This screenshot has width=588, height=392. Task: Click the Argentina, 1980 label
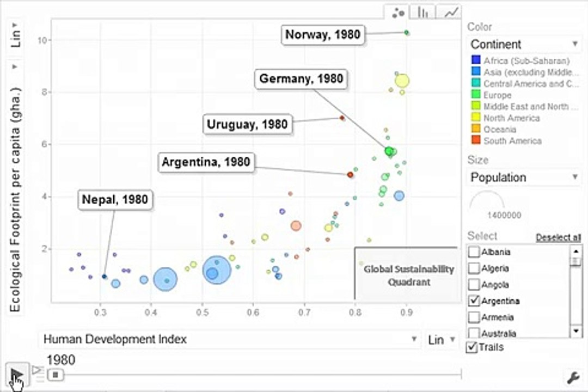point(206,162)
